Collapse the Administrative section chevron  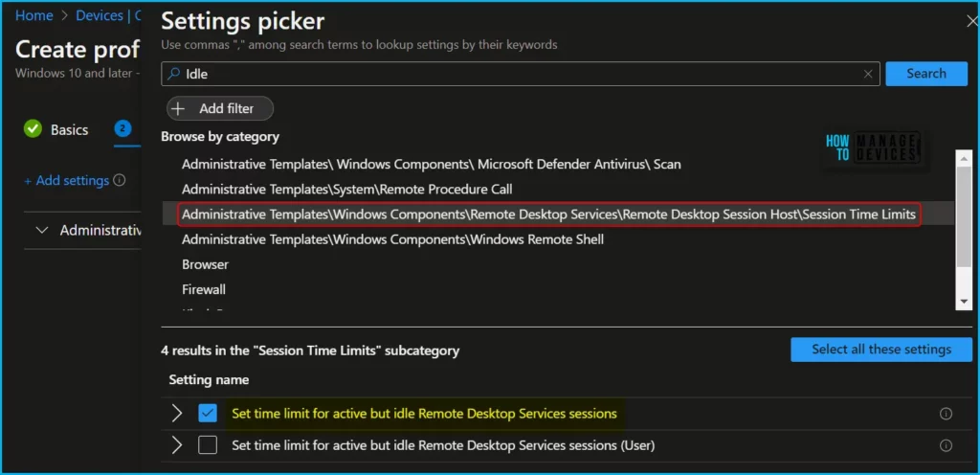(x=41, y=231)
